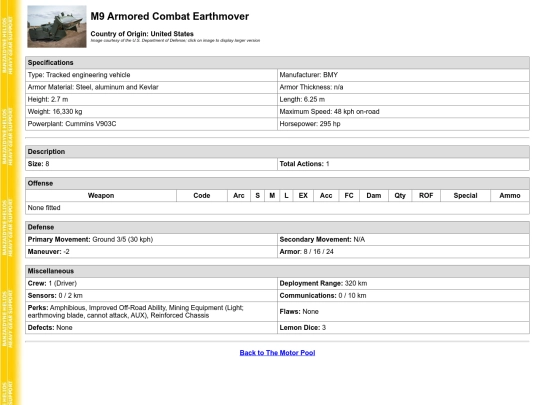Click the Defense section header
This screenshot has width=540, height=405.
(x=277, y=227)
